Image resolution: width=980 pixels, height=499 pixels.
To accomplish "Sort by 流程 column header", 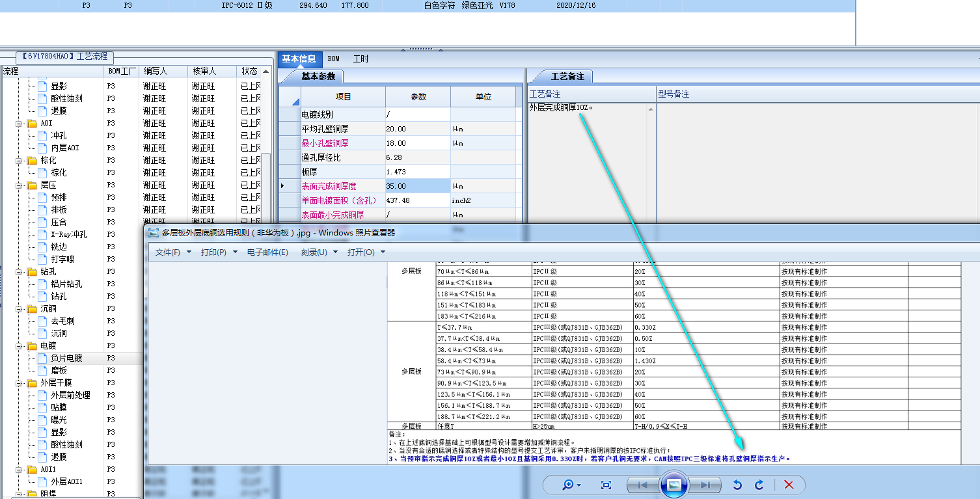I will (51, 71).
